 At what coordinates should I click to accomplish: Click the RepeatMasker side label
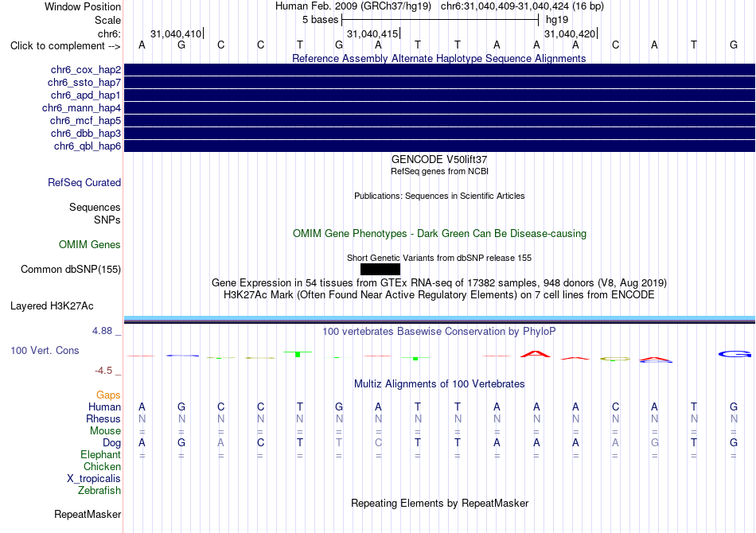tap(88, 515)
